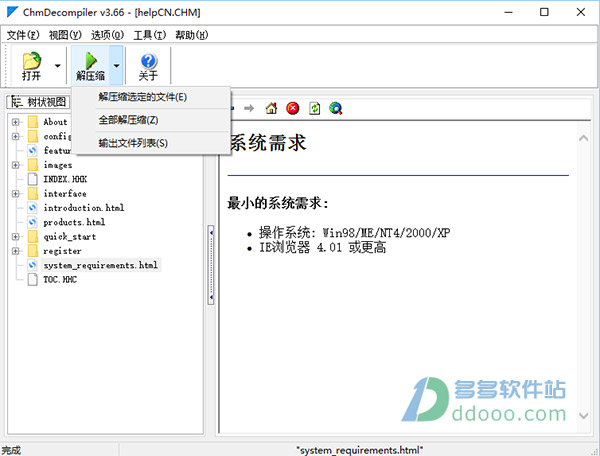Click the IE浏览器 4.01 或更高 line
Viewport: 600px width, 456px height.
click(x=323, y=248)
